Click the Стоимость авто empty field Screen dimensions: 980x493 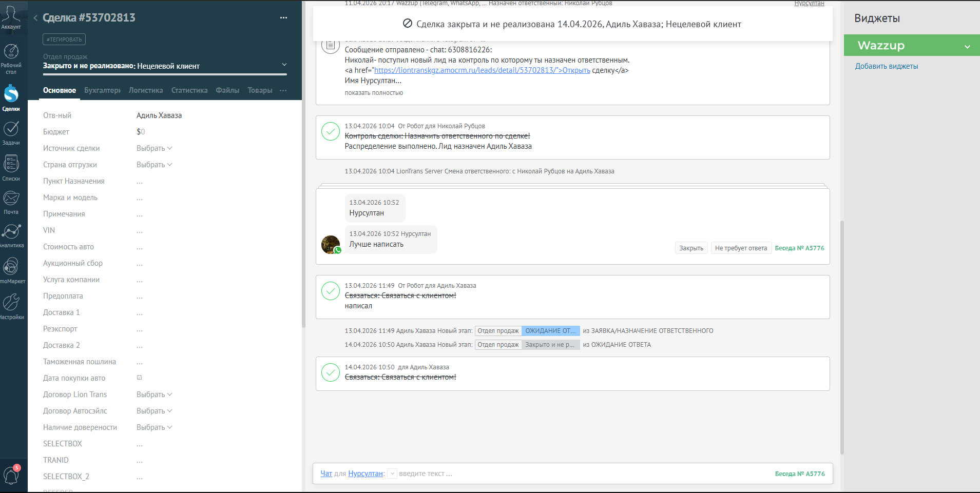coord(140,247)
